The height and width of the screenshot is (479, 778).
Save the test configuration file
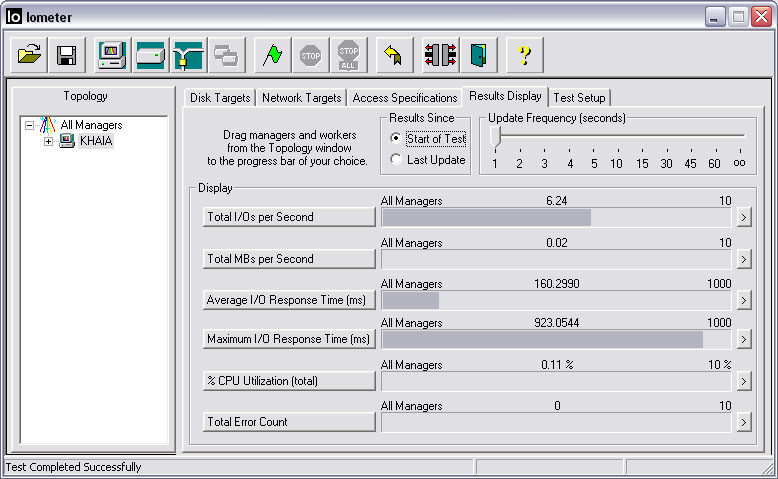click(x=66, y=55)
